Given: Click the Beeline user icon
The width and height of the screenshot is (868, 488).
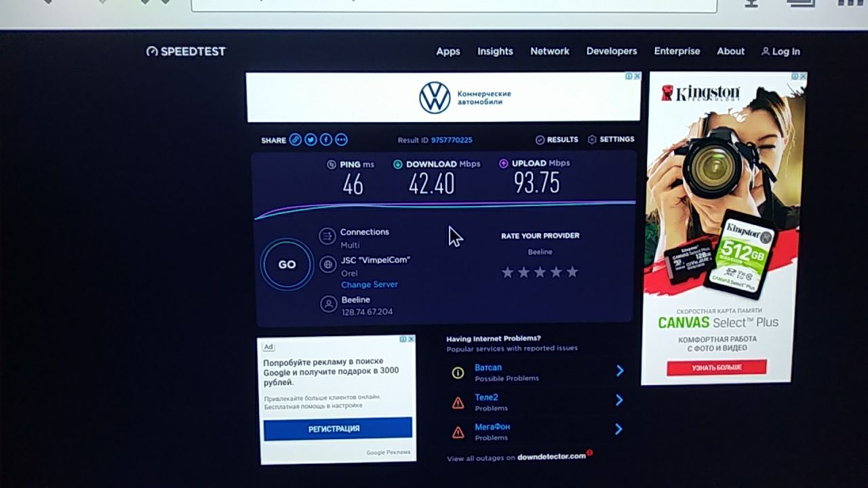Looking at the screenshot, I should [328, 304].
